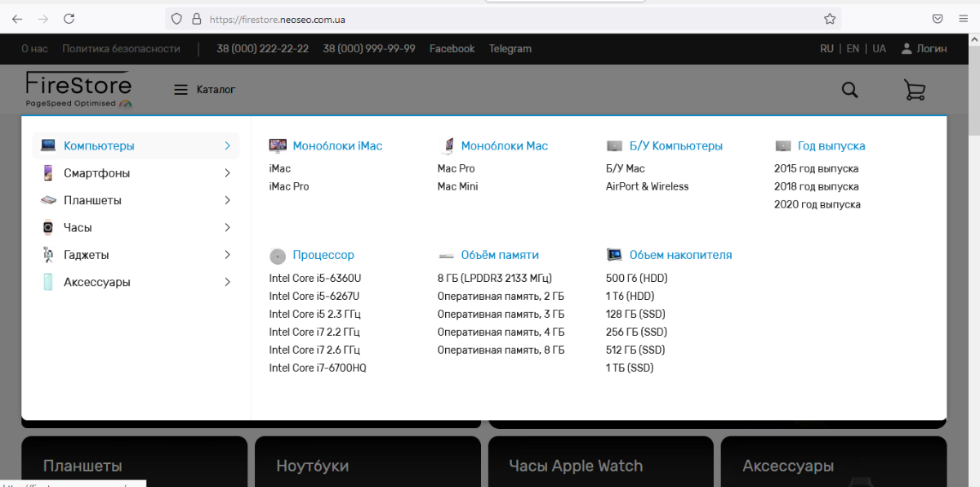This screenshot has height=487, width=980.
Task: Open the site search magnifier icon
Action: [x=849, y=90]
